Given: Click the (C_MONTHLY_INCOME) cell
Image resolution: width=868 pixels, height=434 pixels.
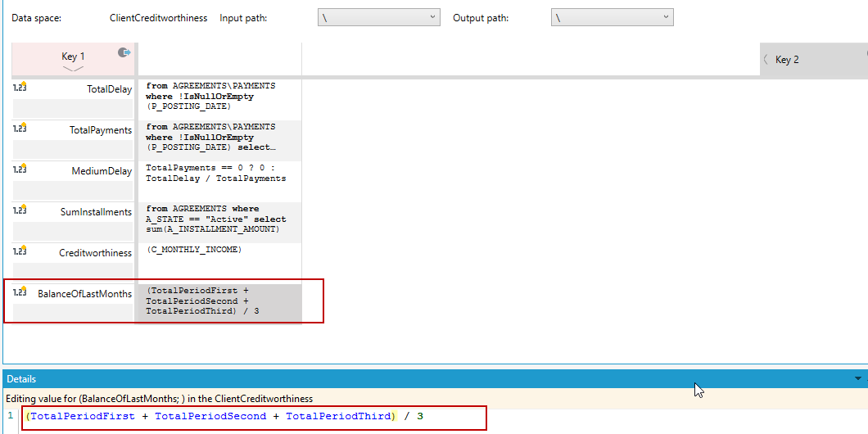Looking at the screenshot, I should pyautogui.click(x=219, y=263).
